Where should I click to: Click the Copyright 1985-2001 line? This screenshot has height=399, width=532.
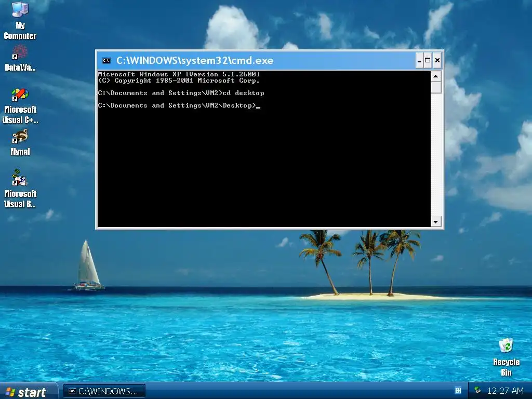(x=179, y=81)
